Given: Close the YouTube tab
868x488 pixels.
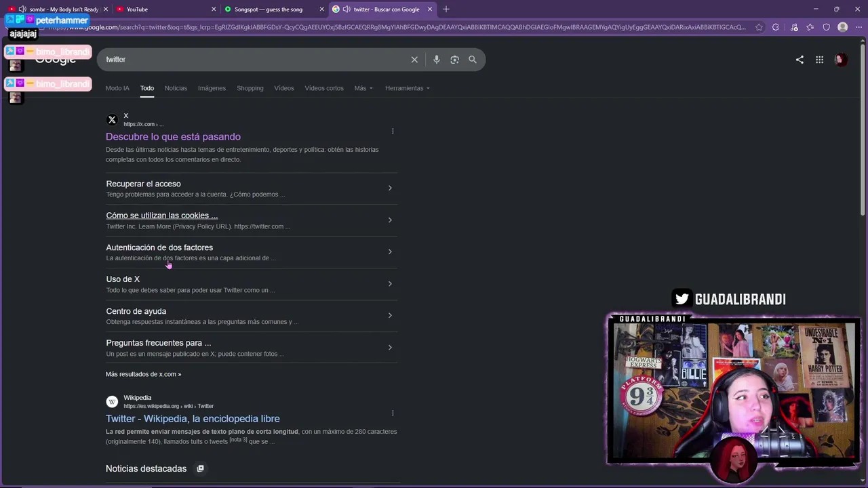Looking at the screenshot, I should pos(214,9).
